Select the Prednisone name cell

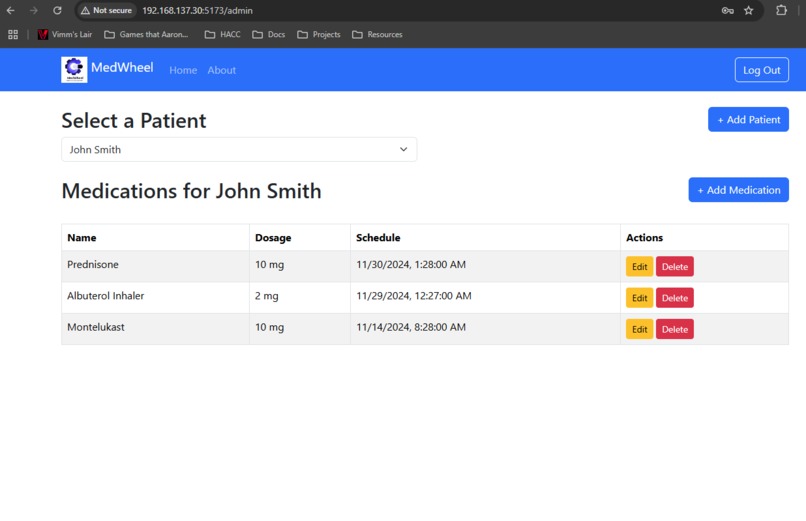(155, 267)
